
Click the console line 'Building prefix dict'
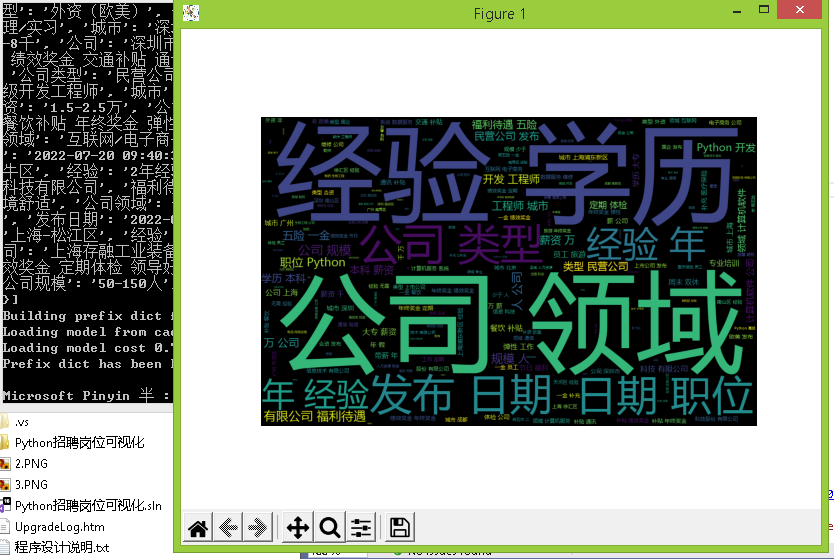click(x=87, y=316)
